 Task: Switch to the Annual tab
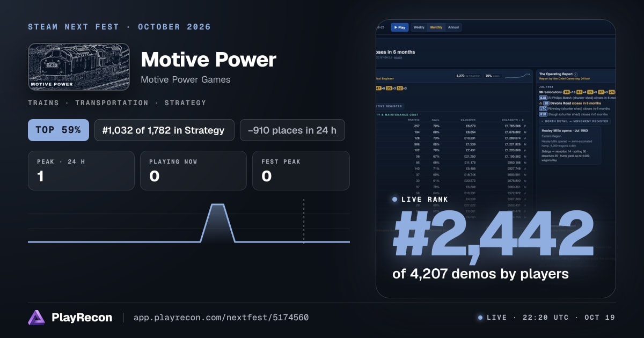453,27
